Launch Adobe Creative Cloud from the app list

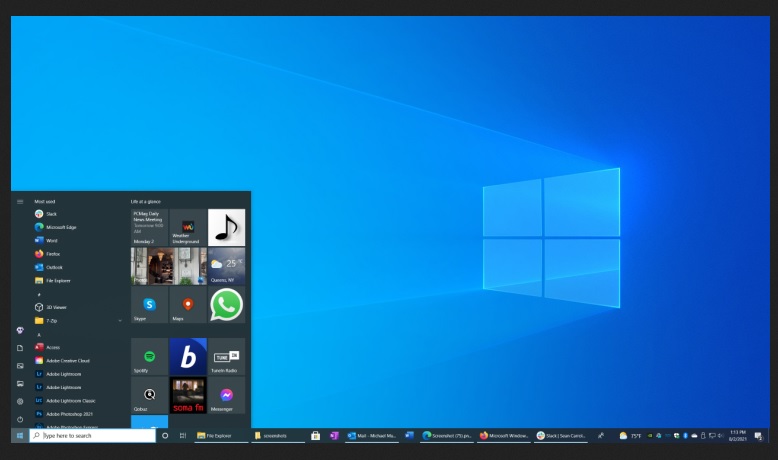pyautogui.click(x=62, y=361)
